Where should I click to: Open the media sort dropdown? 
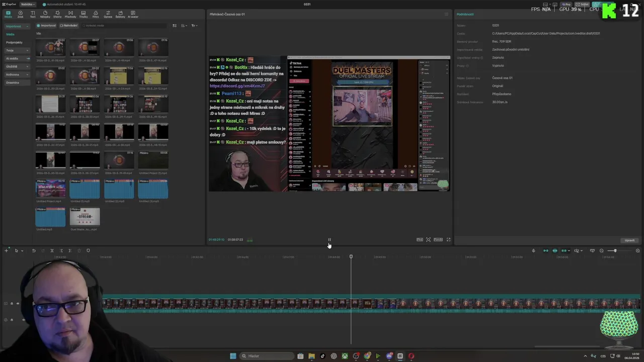click(184, 26)
